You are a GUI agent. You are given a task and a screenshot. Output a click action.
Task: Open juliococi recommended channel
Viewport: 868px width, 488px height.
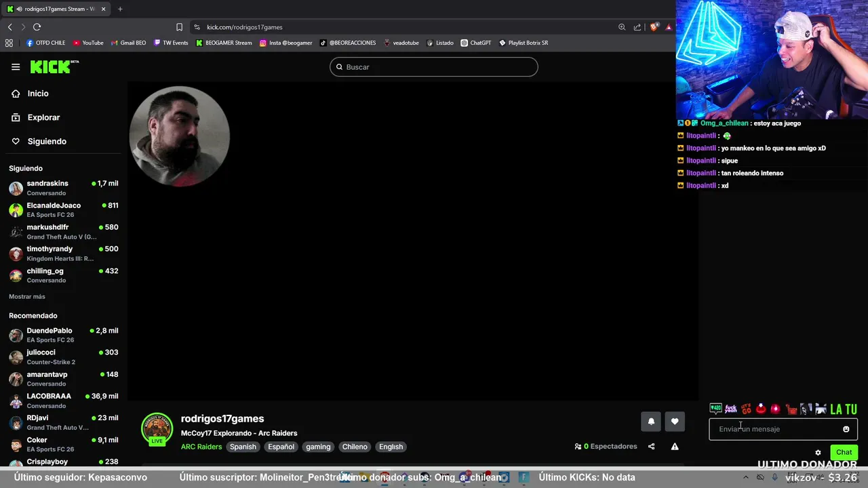(x=64, y=357)
